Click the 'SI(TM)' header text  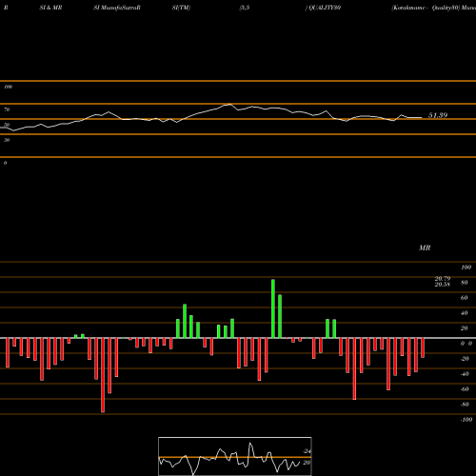(x=181, y=8)
